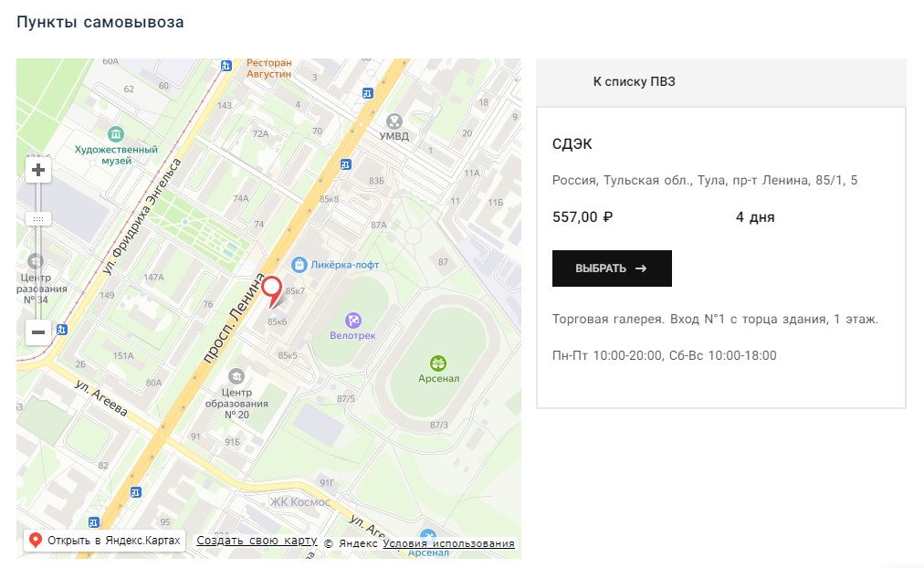Image resolution: width=924 pixels, height=568 pixels.
Task: Go back via К списку ПВЗ
Action: coord(634,82)
